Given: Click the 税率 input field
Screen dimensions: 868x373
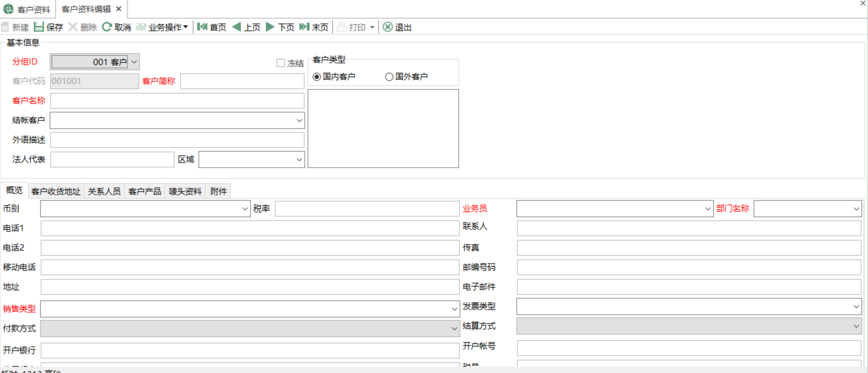Looking at the screenshot, I should click(367, 209).
